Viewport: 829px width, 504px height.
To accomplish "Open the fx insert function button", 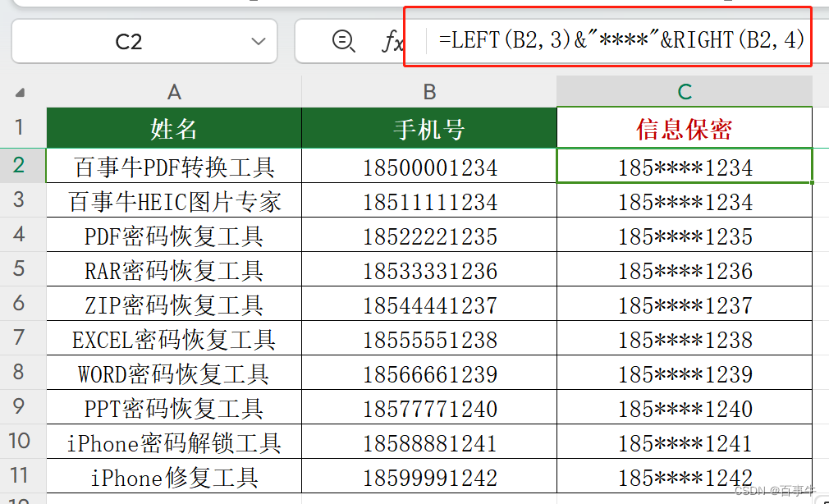I will [392, 41].
